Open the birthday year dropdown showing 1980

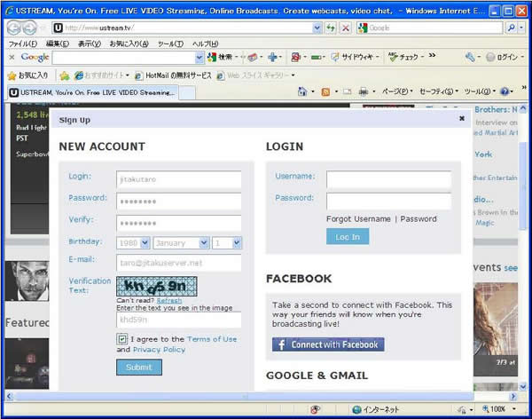click(133, 243)
